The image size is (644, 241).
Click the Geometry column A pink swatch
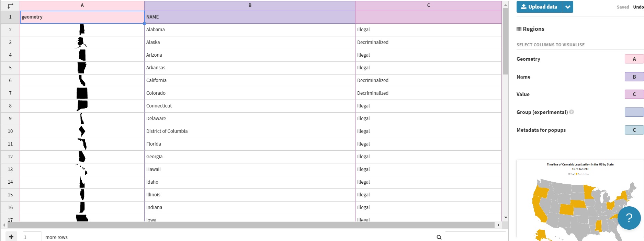point(634,59)
